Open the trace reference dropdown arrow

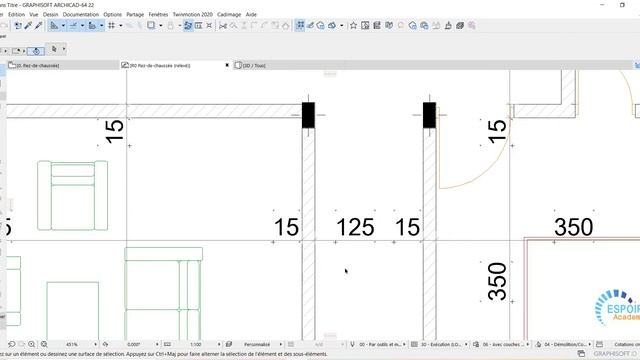[x=160, y=25]
